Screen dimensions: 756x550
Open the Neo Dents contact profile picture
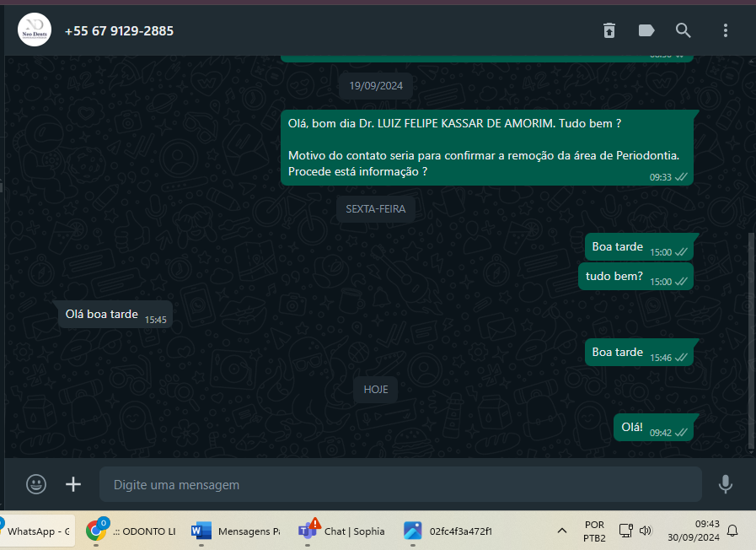[x=35, y=30]
